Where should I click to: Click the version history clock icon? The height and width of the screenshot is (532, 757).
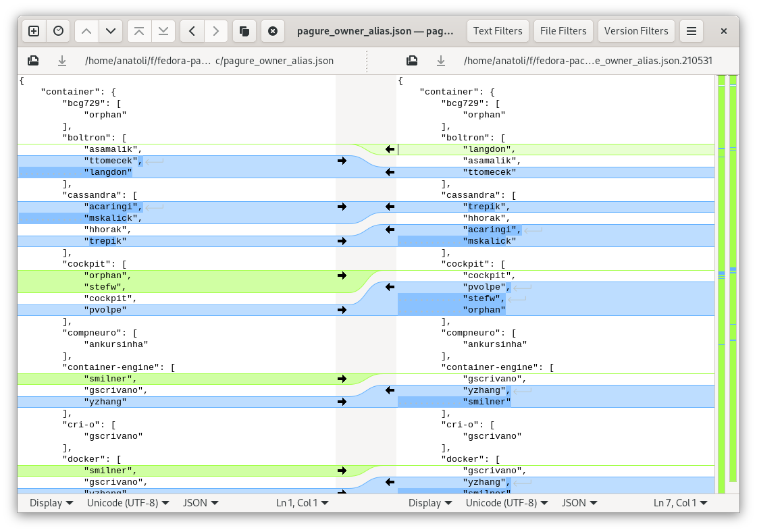(x=59, y=31)
